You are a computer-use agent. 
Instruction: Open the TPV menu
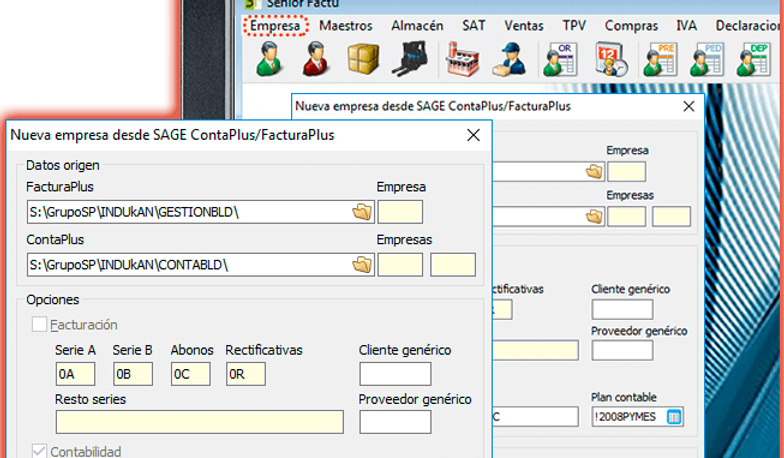[574, 26]
